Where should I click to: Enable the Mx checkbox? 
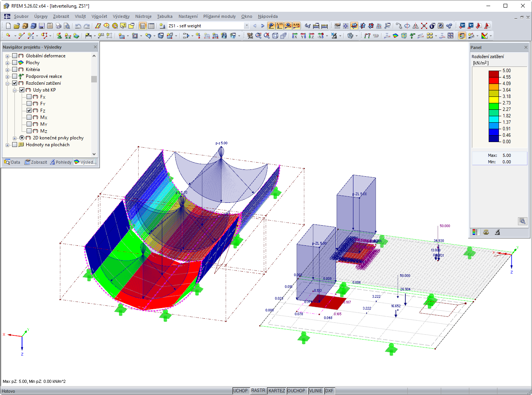[x=29, y=117]
